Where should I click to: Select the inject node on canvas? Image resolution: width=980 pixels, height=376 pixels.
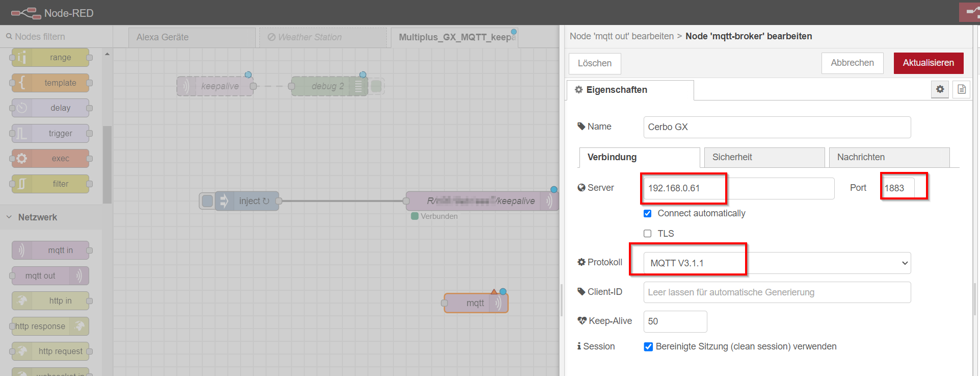tap(247, 201)
